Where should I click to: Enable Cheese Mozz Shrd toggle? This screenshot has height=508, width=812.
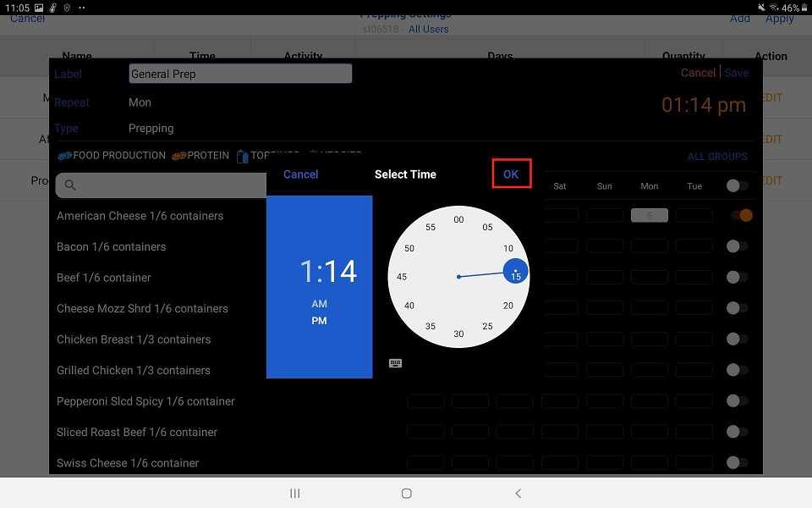point(737,308)
